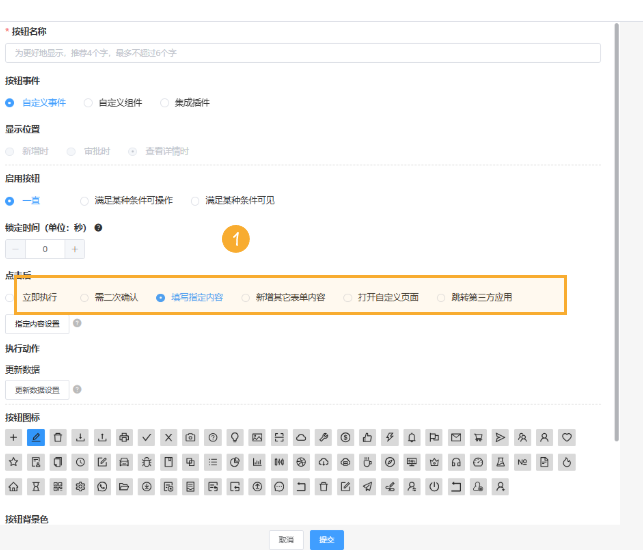Choose the bar chart icon

click(257, 462)
